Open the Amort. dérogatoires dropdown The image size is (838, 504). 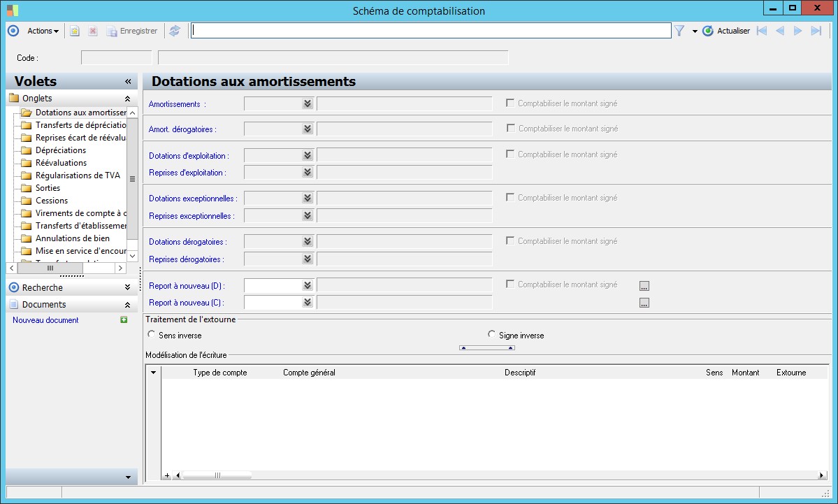click(308, 129)
